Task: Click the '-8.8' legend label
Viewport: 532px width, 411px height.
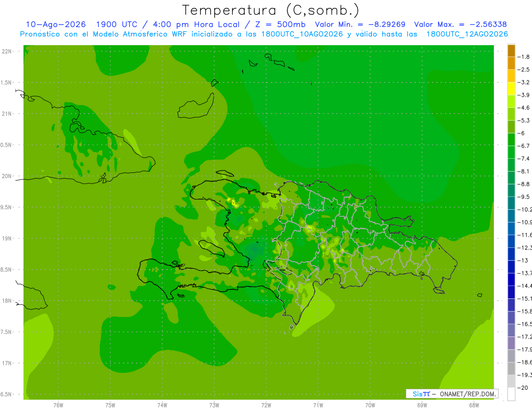Action: tap(524, 184)
